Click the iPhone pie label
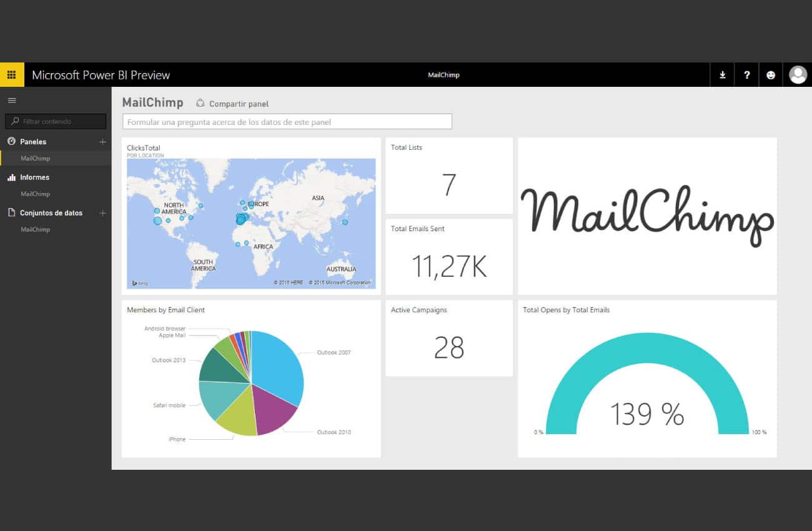This screenshot has height=531, width=812. point(177,439)
